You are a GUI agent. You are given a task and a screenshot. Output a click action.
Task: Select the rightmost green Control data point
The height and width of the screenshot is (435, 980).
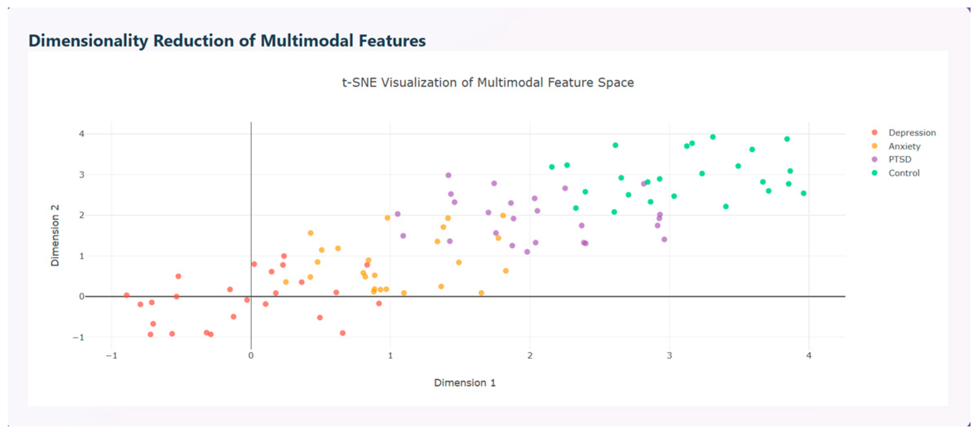click(803, 193)
